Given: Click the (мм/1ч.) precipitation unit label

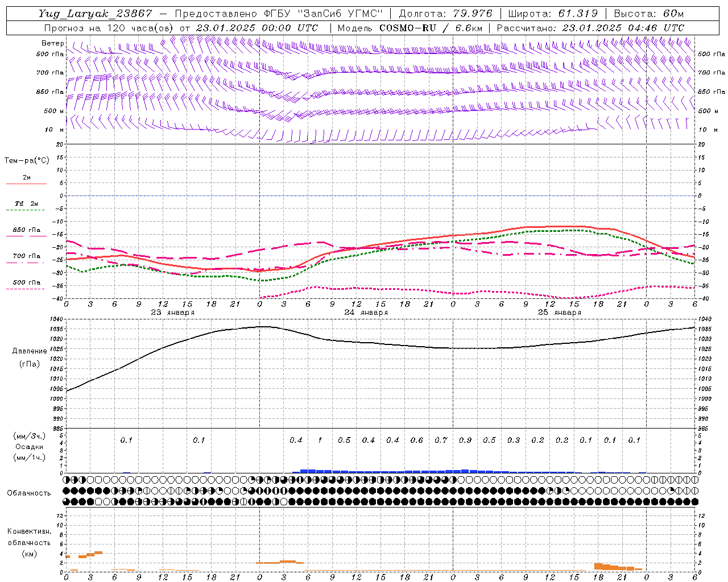Looking at the screenshot, I should (30, 458).
